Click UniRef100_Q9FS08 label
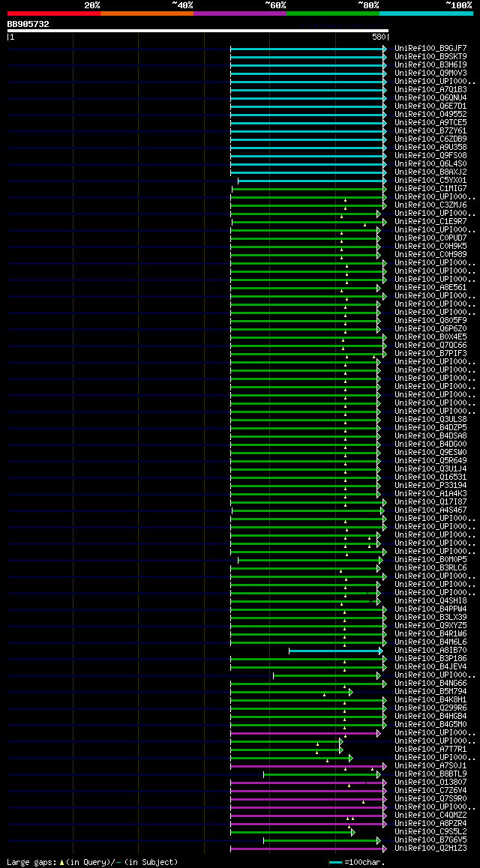The image size is (480, 868). click(x=430, y=156)
